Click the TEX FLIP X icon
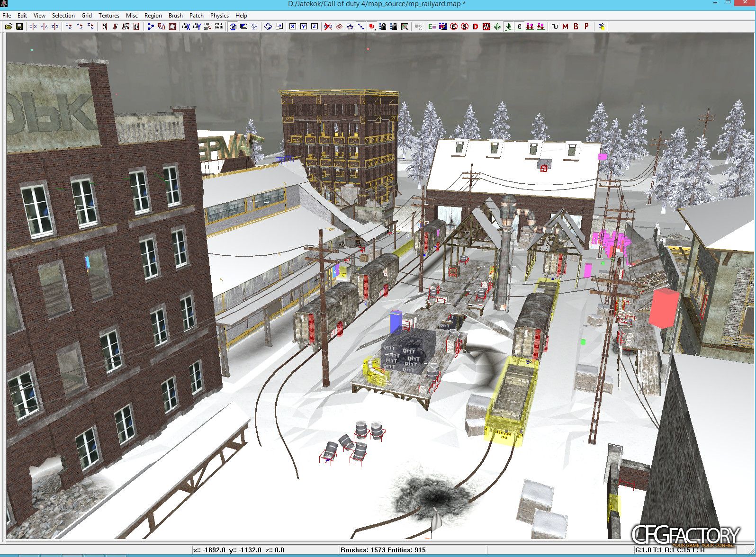 (x=186, y=27)
